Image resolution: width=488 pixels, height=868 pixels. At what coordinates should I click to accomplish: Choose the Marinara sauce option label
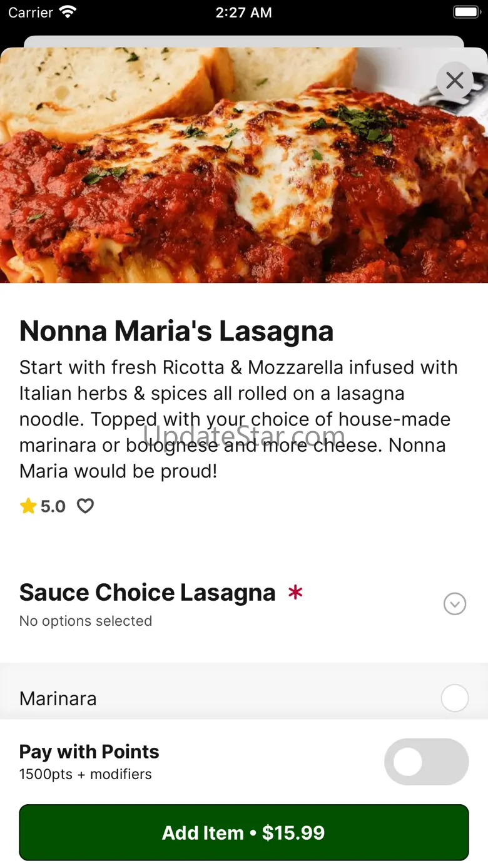[x=58, y=698]
